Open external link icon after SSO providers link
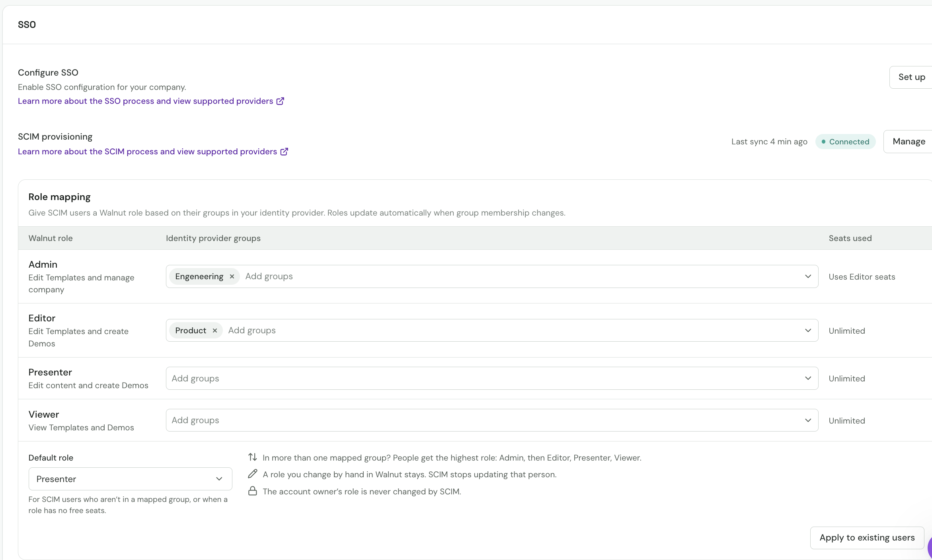The height and width of the screenshot is (560, 932). (280, 101)
